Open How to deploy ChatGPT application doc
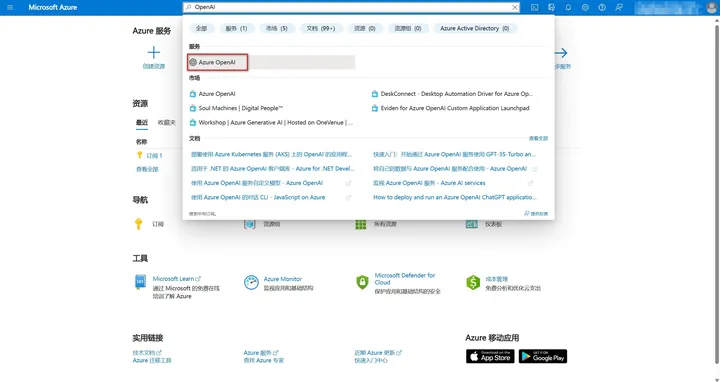 coord(455,197)
